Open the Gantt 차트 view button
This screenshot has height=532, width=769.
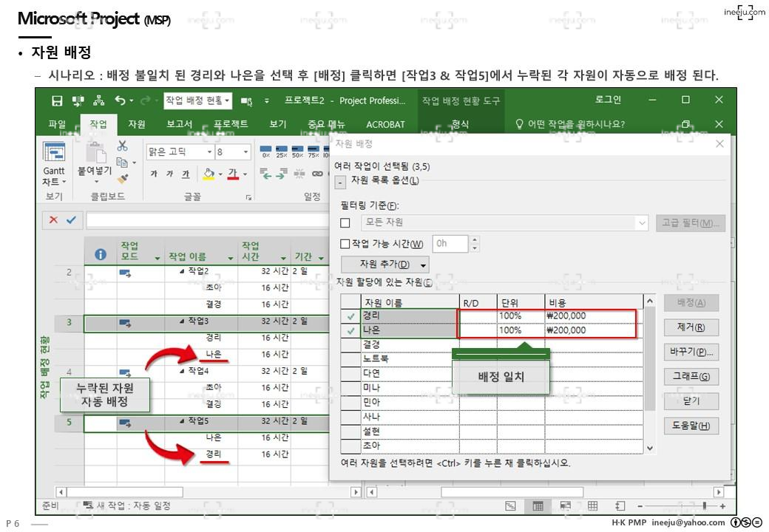coord(53,163)
